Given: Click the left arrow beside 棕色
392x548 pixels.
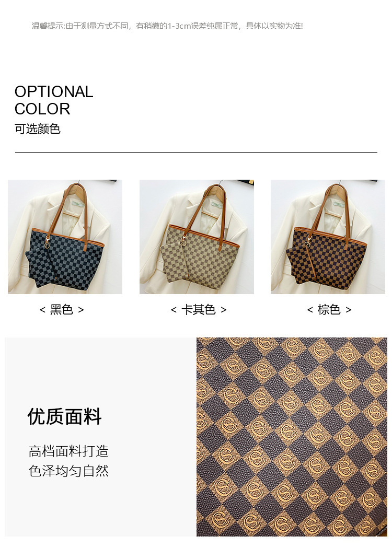Looking at the screenshot, I should coord(310,310).
